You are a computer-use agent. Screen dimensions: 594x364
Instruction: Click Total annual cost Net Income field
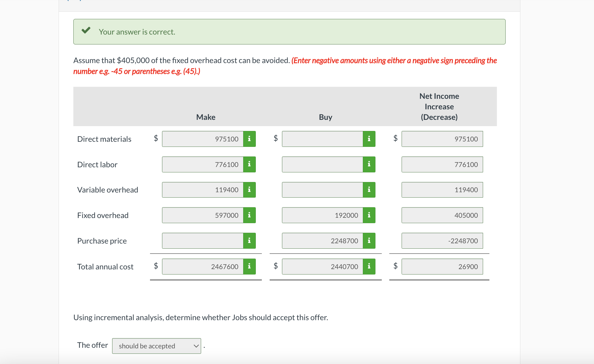(x=442, y=266)
